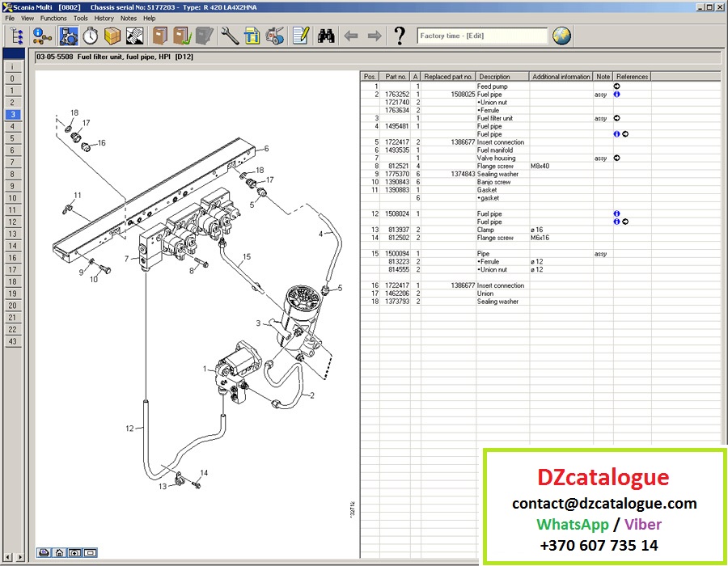Select group tab 0 in sidebar
Image resolution: width=728 pixels, height=566 pixels.
point(12,79)
